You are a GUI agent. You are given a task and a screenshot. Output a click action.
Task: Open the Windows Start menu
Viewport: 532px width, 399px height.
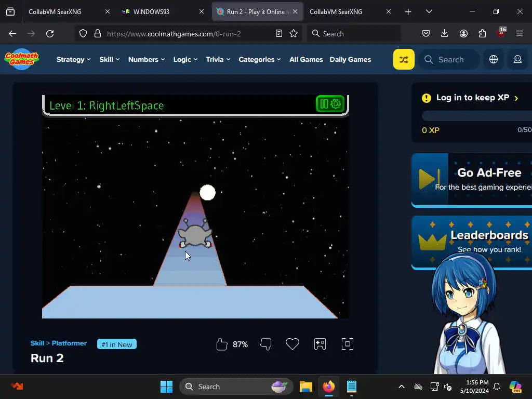166,387
